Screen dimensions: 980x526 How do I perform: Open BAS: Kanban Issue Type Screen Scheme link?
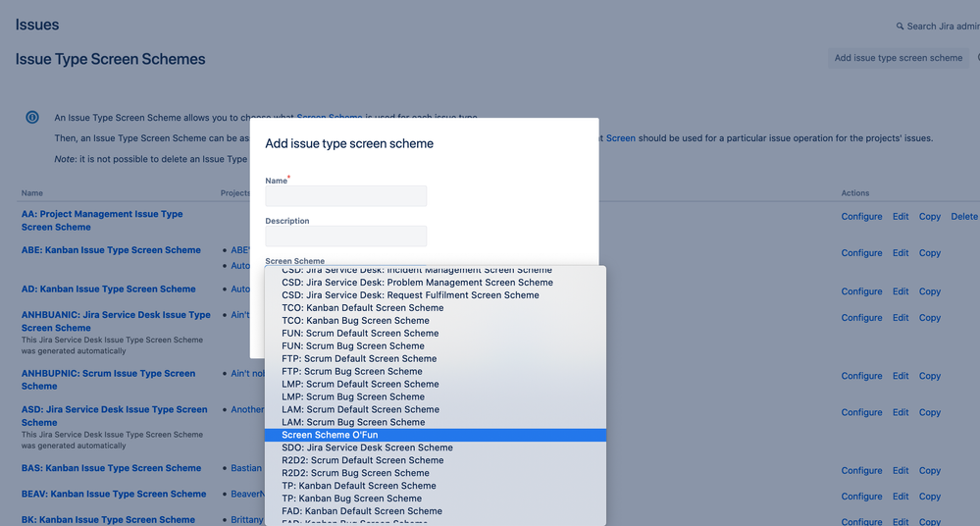111,468
